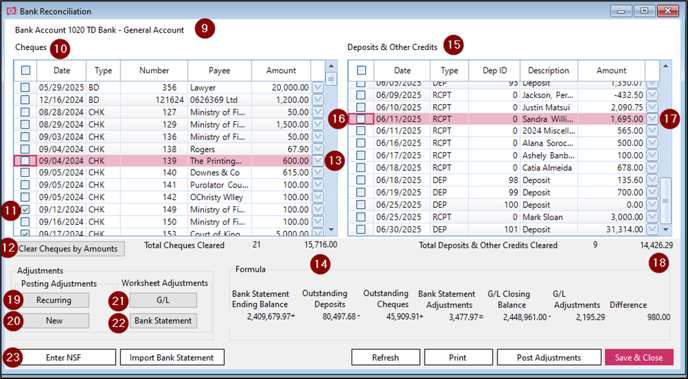Sort cheques by Amount column header

point(281,70)
